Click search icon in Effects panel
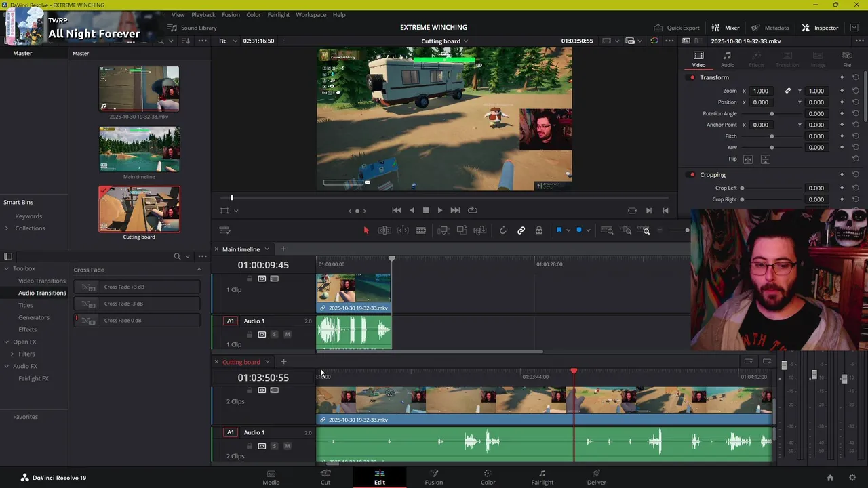Image resolution: width=868 pixels, height=488 pixels. coord(177,256)
